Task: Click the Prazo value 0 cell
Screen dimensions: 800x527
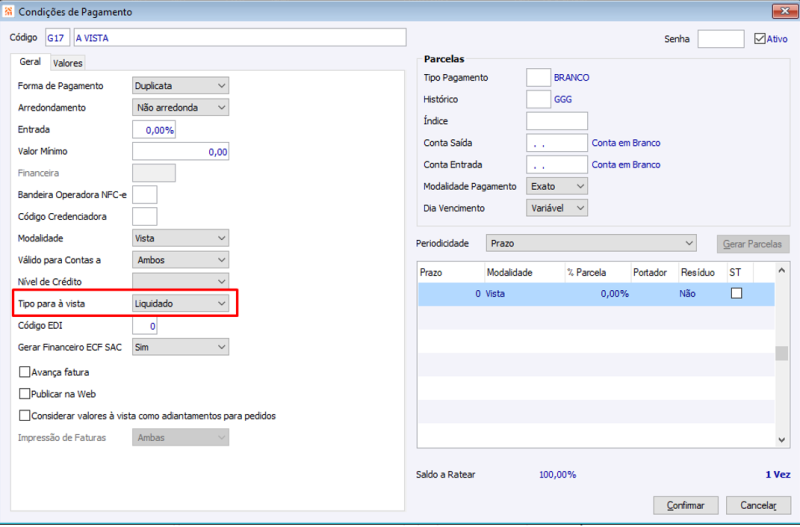Action: pyautogui.click(x=451, y=294)
